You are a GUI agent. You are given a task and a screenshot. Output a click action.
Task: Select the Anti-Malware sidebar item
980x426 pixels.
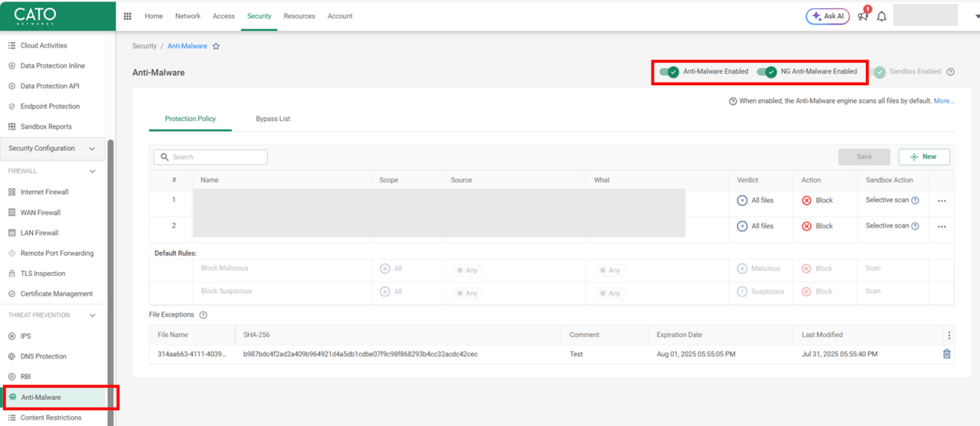point(54,398)
